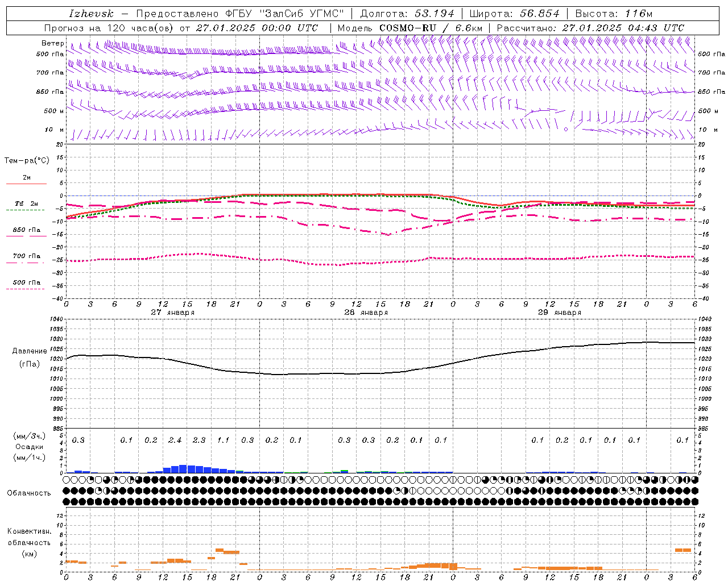728x582 pixels.
Task: Click the precipitation value '2.4'
Action: (175, 440)
